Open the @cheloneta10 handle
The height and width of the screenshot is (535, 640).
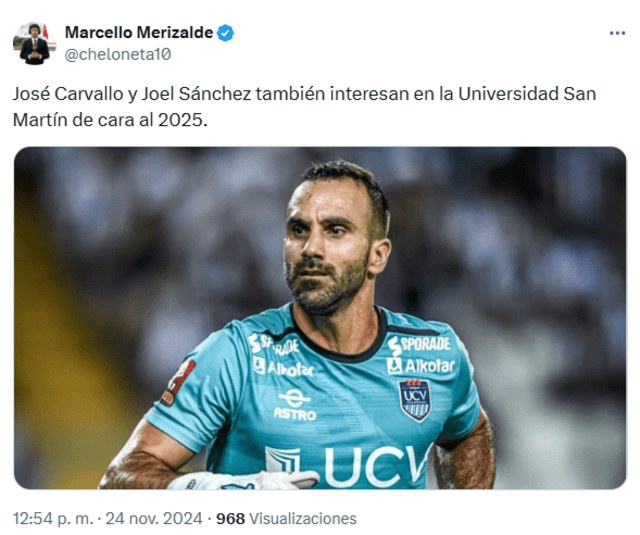(x=118, y=54)
